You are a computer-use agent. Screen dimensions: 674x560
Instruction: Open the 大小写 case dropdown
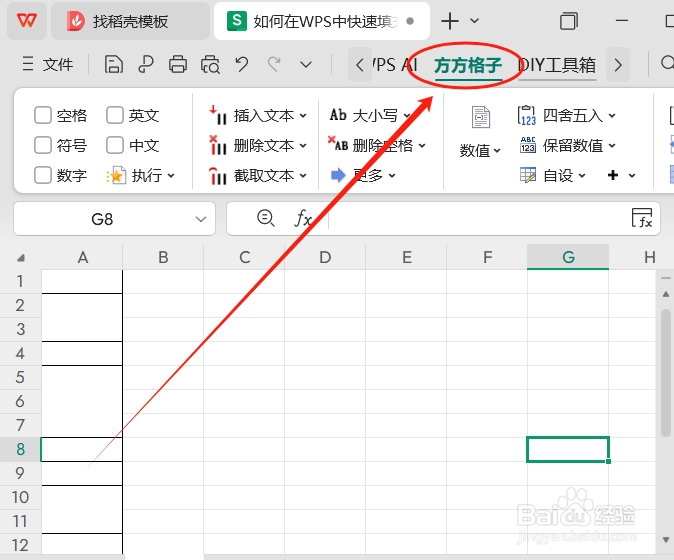coord(370,115)
